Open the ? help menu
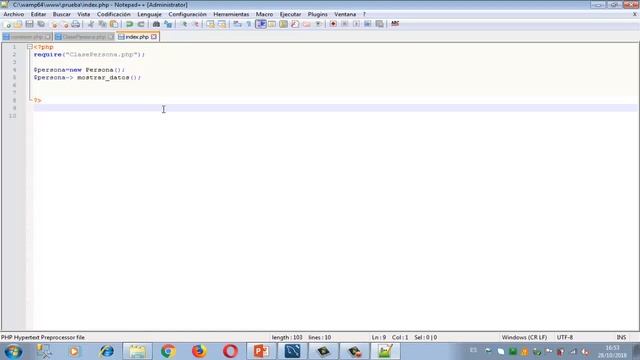The image size is (640, 360). (364, 14)
